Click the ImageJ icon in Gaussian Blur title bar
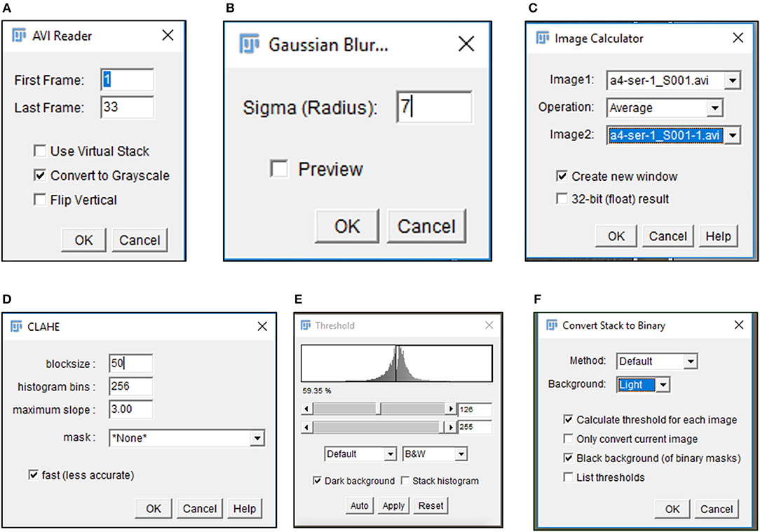The width and height of the screenshot is (760, 532). (249, 44)
